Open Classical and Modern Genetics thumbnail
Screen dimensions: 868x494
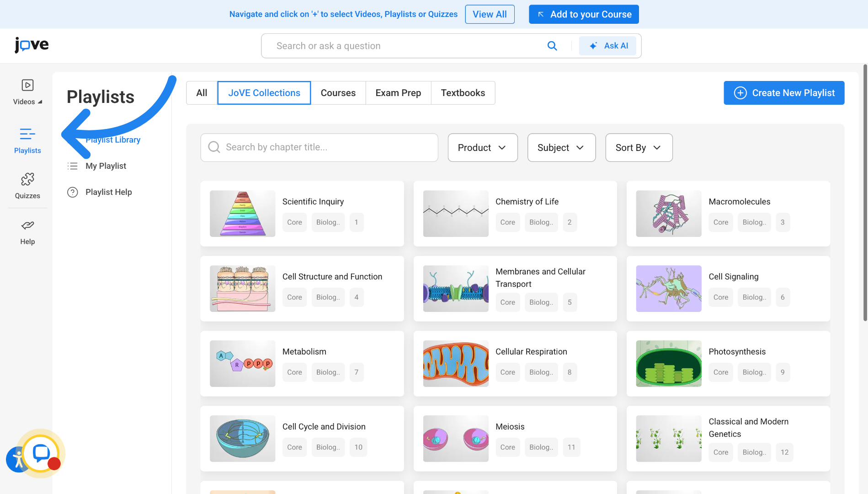(669, 439)
